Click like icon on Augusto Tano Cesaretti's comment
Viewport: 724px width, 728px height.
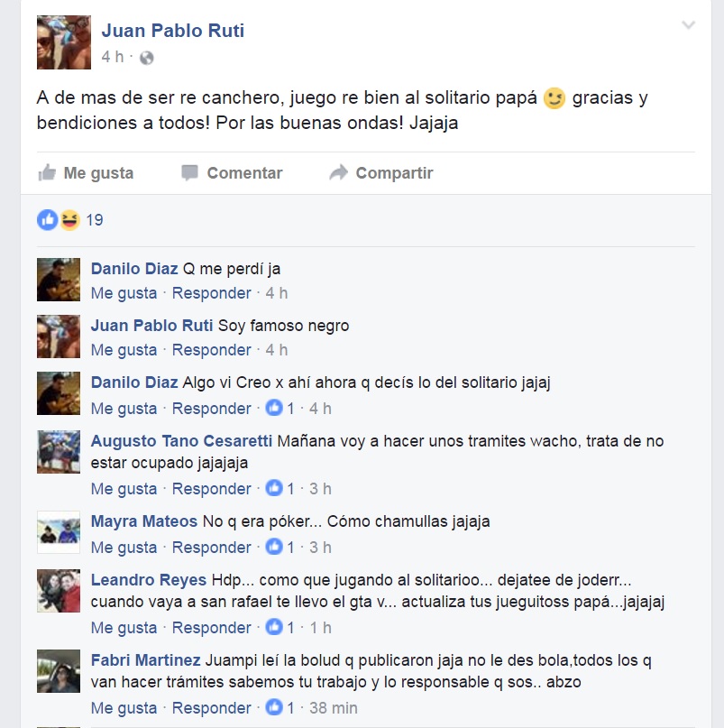tap(274, 488)
